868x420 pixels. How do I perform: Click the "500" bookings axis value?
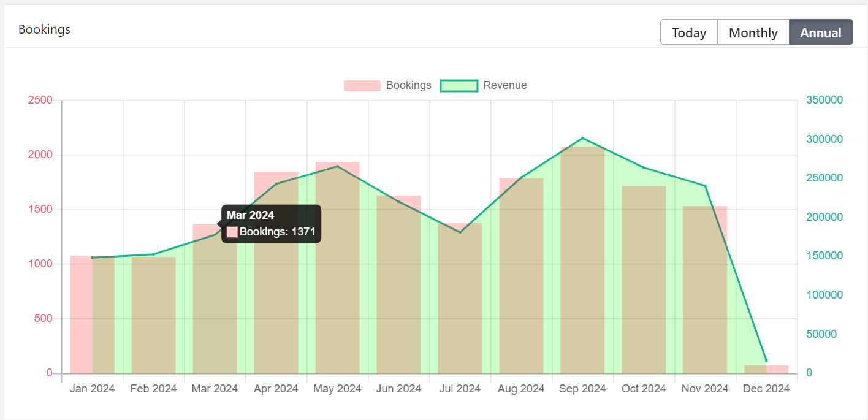coord(44,319)
